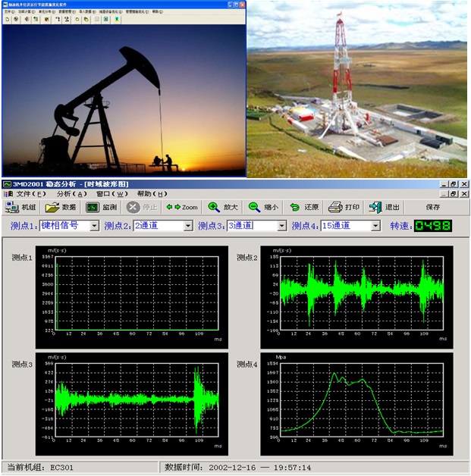Screen dimensions: 471x476
Task: Click the 退出 (exit) icon
Action: tap(375, 207)
